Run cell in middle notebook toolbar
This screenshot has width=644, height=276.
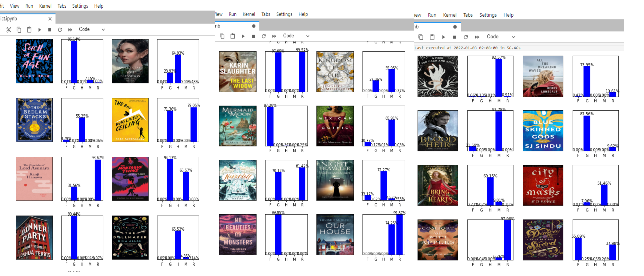243,36
